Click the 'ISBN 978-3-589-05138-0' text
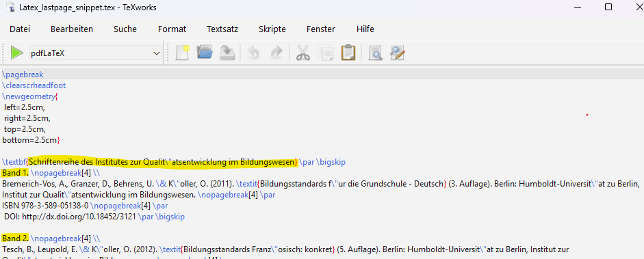Screen dimensions: 644x259 (45, 206)
